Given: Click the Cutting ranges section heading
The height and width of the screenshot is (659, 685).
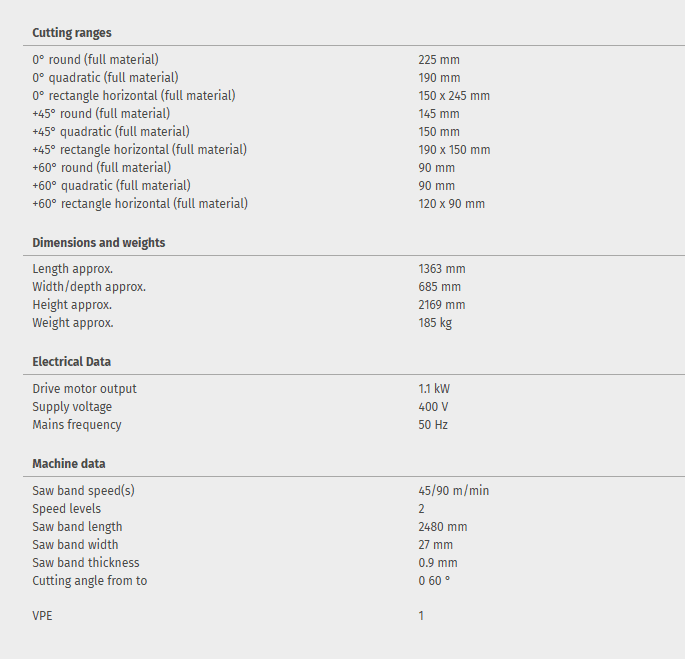Looking at the screenshot, I should point(72,33).
